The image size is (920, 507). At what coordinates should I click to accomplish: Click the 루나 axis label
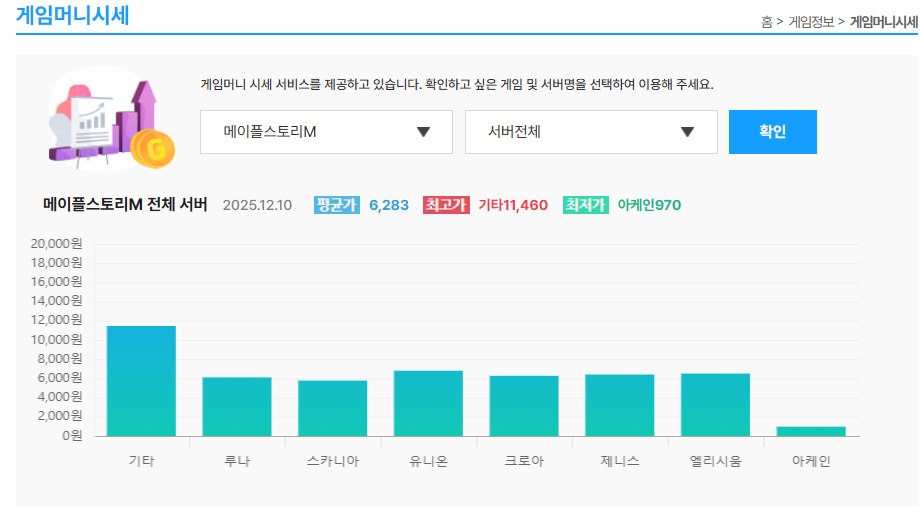237,461
